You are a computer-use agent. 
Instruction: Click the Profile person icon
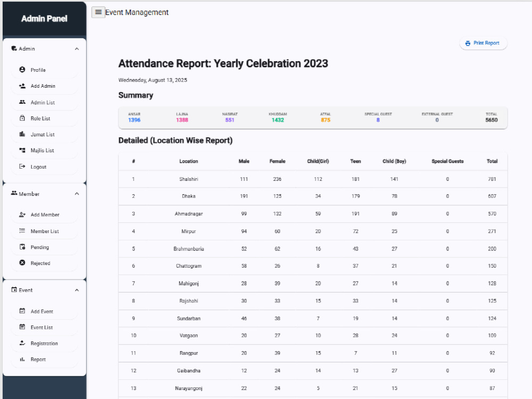pos(22,70)
